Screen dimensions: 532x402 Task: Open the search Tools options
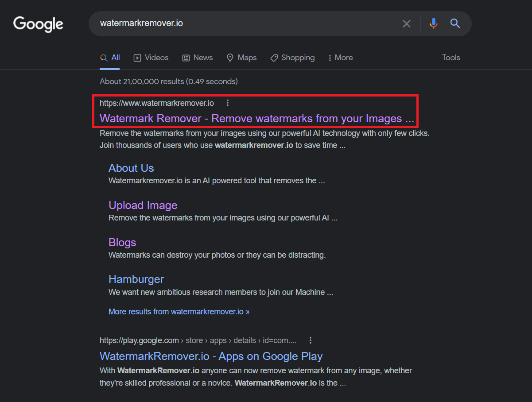tap(451, 58)
